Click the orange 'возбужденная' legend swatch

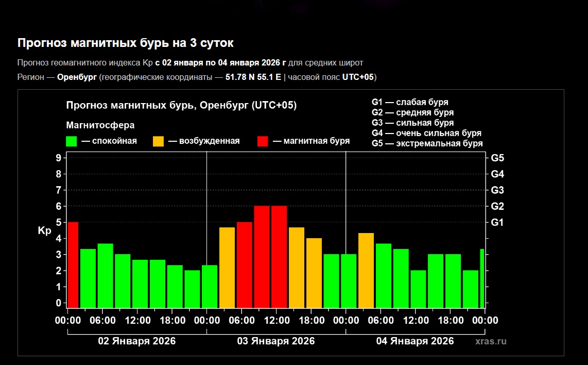tap(159, 141)
